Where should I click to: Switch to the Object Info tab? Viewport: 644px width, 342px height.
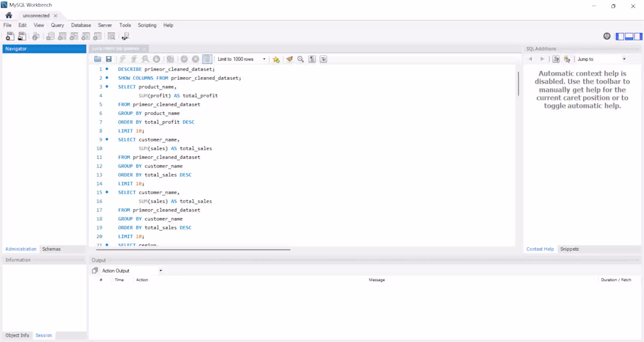coord(17,336)
